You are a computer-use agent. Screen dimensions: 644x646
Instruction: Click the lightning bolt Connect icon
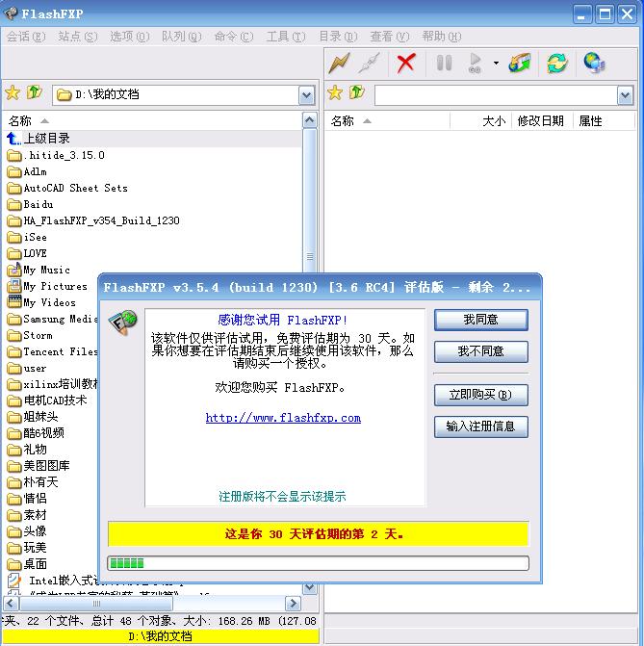339,64
